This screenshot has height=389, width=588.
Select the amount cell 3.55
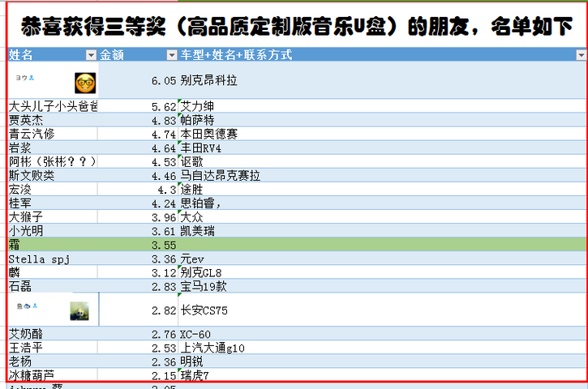138,245
